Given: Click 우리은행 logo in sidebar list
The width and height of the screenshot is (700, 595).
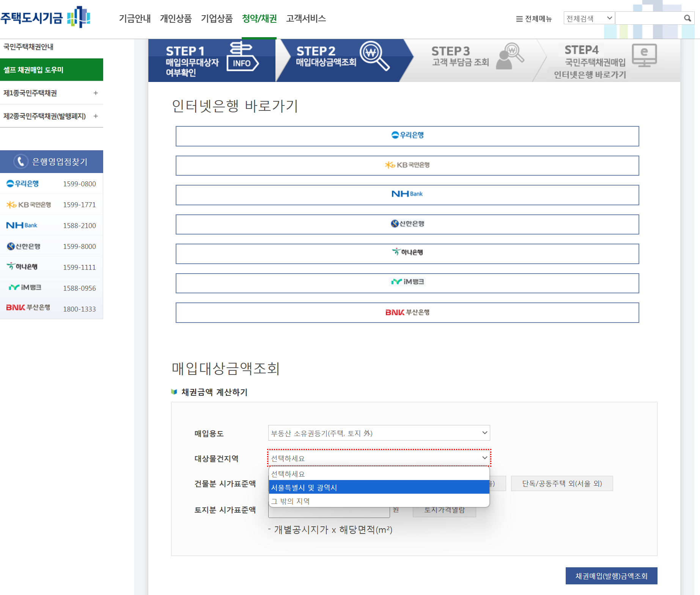Looking at the screenshot, I should coord(23,184).
